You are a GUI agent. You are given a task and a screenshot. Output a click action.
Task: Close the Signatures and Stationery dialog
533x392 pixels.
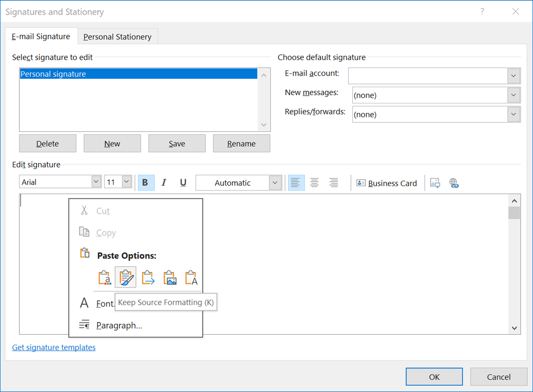tap(515, 11)
